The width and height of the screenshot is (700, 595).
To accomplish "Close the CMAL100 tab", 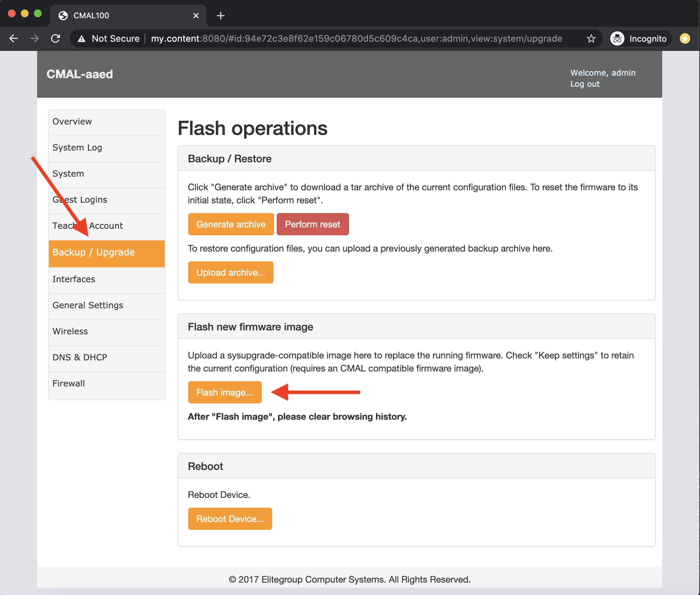I will point(196,16).
